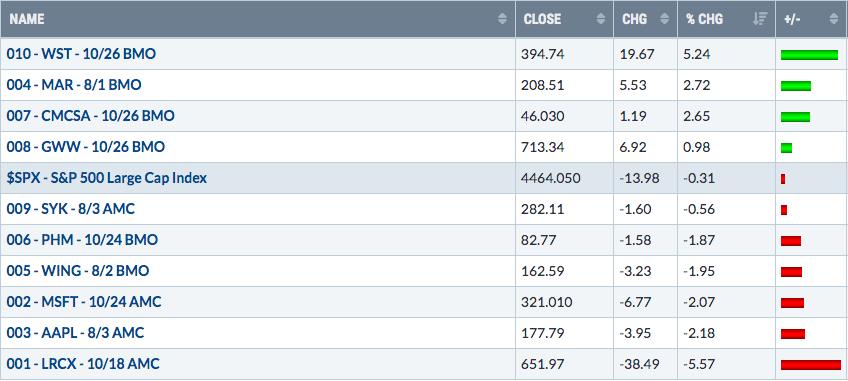848x381 pixels.
Task: Open 001 - LRCX - 10/18 AMC link
Action: tap(83, 364)
